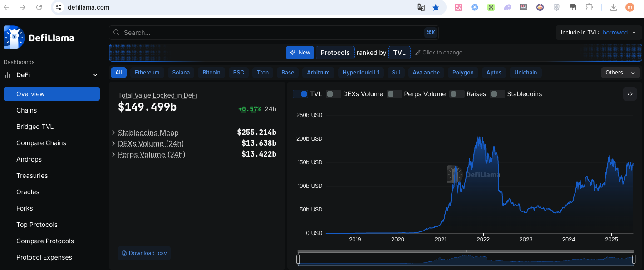Open the Protocols selector
644x270 pixels.
[x=335, y=53]
